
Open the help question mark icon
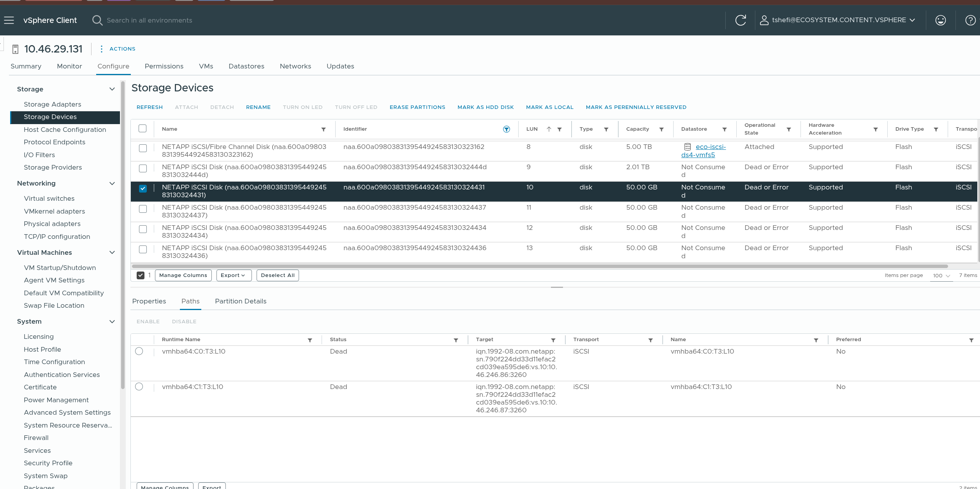point(970,20)
